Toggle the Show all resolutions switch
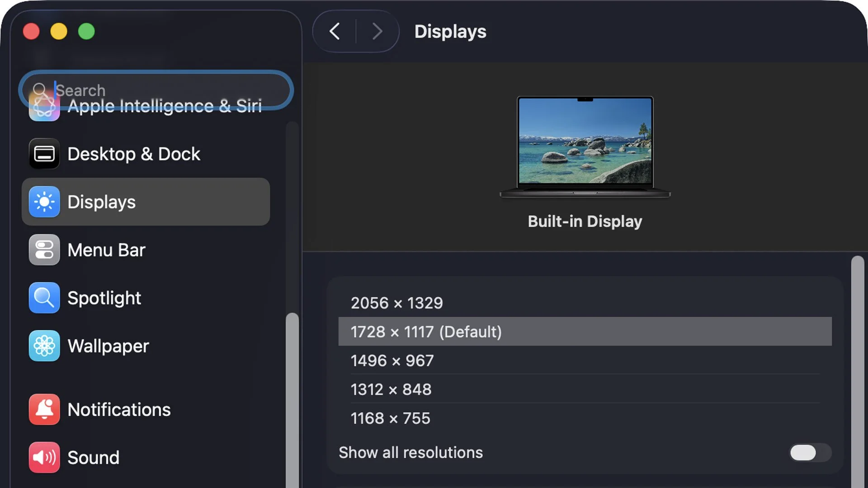Image resolution: width=868 pixels, height=488 pixels. click(x=810, y=452)
